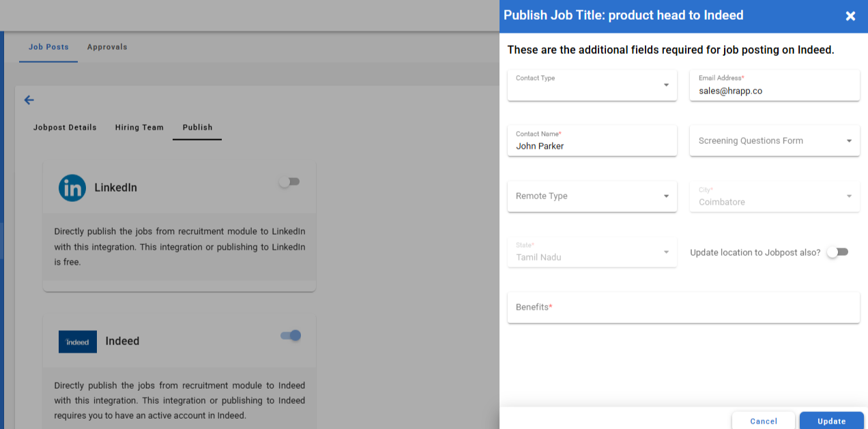This screenshot has height=429, width=868.
Task: Enable the LinkedIn publishing toggle
Action: click(x=289, y=182)
